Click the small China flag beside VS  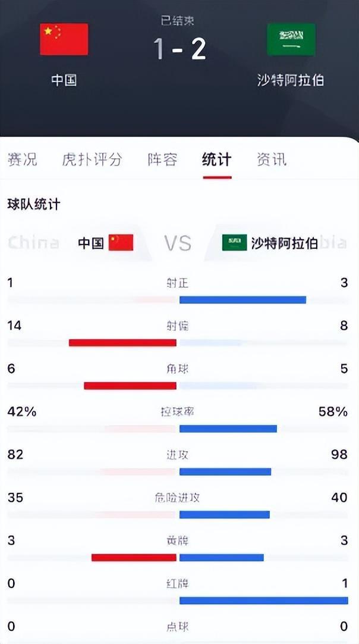(121, 242)
